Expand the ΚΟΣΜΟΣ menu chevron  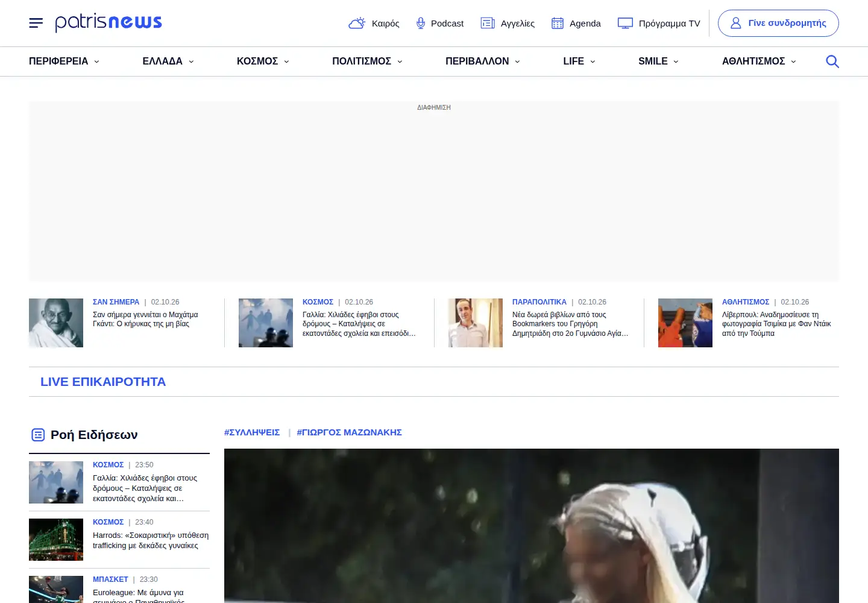[286, 62]
